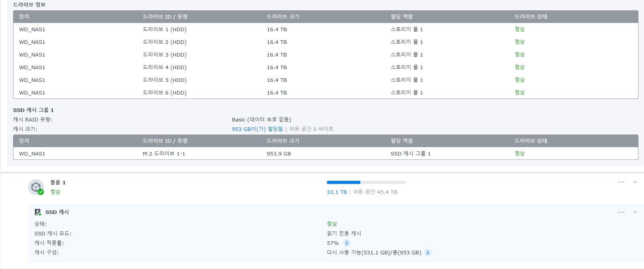644x269 pixels.
Task: Click the cache composition info icon
Action: tap(428, 252)
